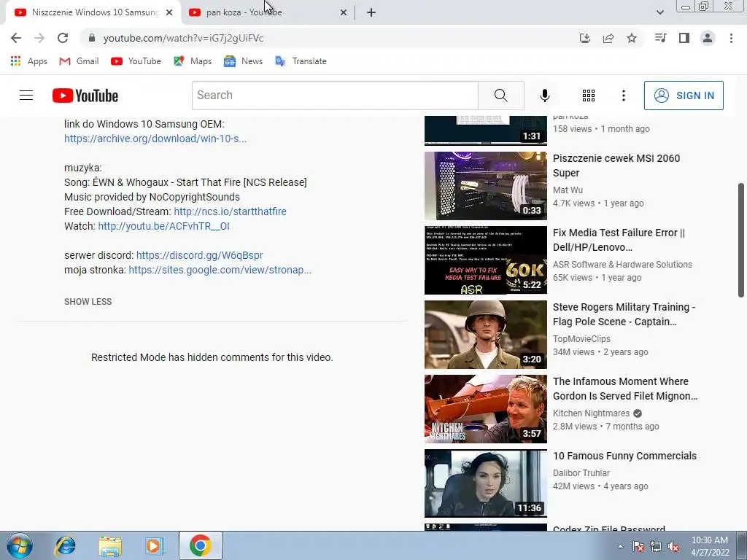View site info via lock icon

[x=91, y=38]
